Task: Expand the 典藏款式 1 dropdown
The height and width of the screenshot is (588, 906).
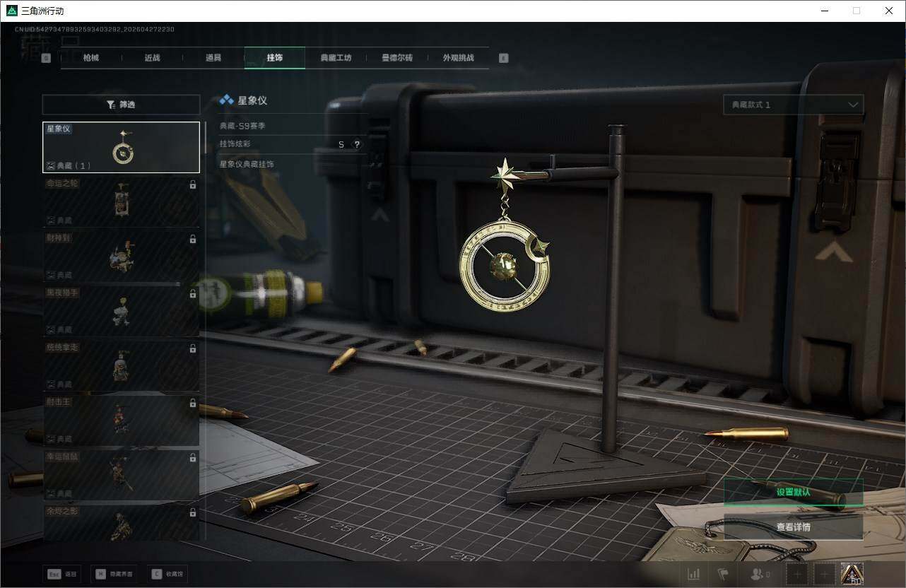Action: click(793, 105)
